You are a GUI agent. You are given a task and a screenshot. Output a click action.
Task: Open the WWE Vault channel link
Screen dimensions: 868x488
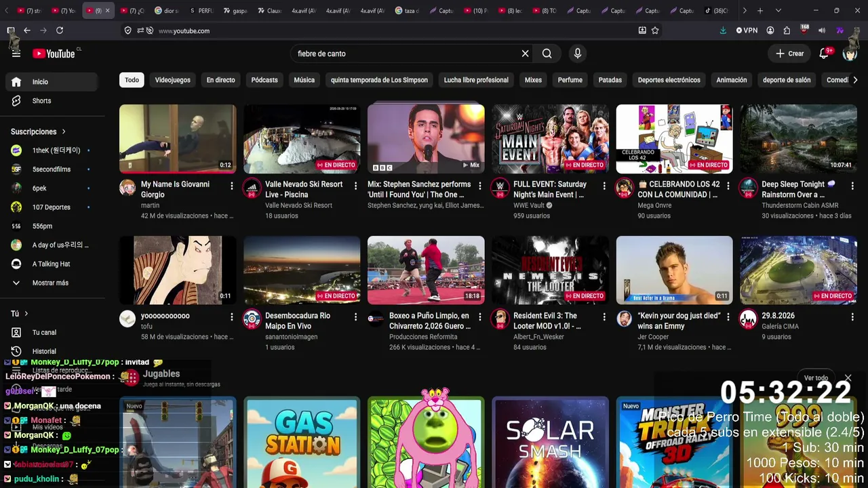coord(529,205)
